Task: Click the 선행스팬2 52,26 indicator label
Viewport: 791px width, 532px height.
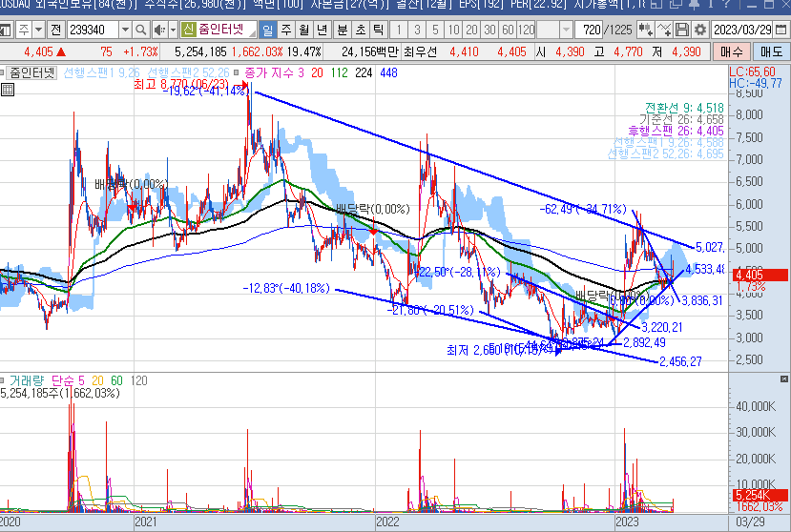Action: [188, 72]
